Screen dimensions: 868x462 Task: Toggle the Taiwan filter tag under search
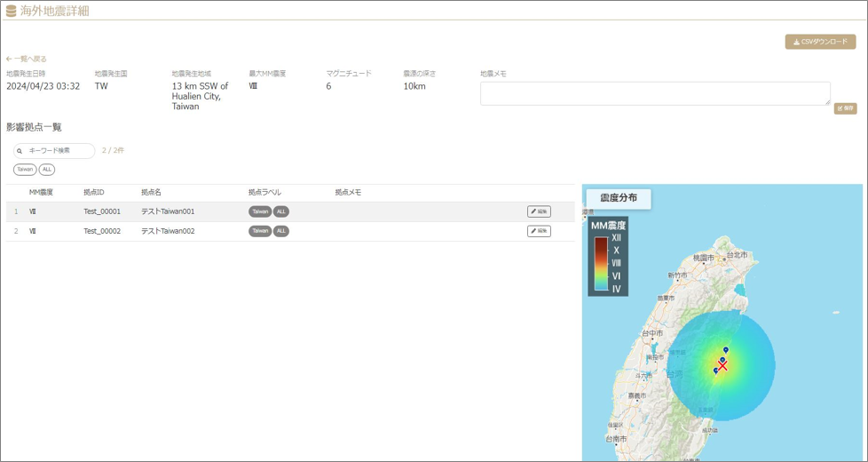point(25,170)
